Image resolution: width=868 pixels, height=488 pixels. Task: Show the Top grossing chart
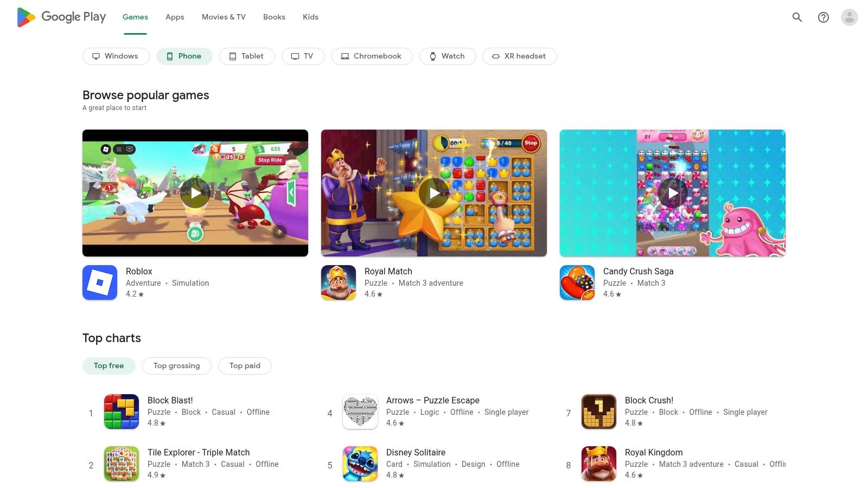177,366
